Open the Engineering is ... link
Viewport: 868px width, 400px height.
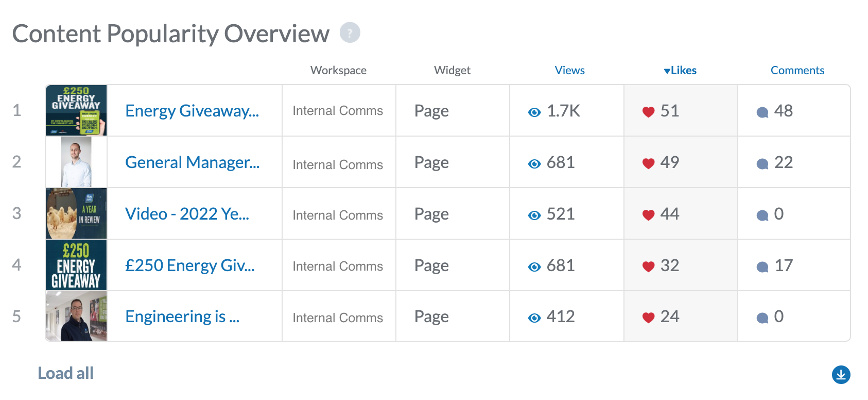click(x=182, y=316)
